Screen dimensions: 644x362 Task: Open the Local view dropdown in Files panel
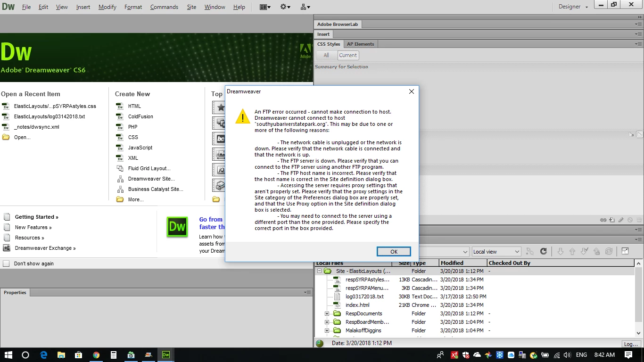[x=495, y=252]
